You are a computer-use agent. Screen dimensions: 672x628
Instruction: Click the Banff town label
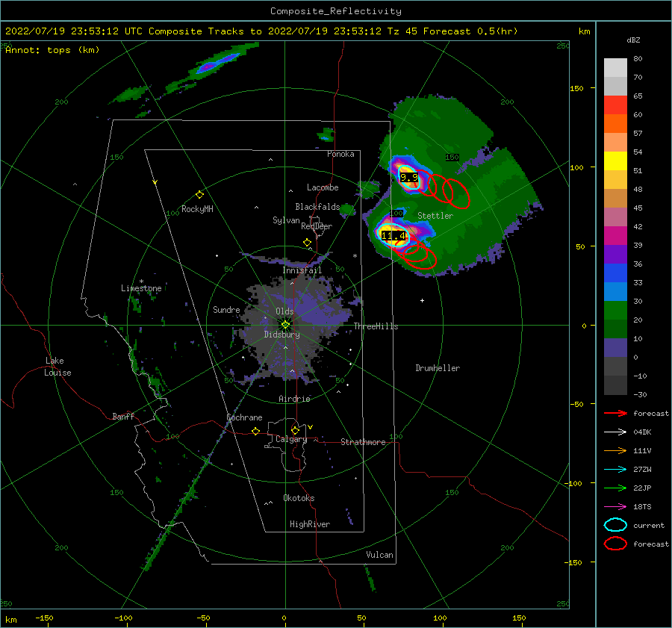click(123, 416)
